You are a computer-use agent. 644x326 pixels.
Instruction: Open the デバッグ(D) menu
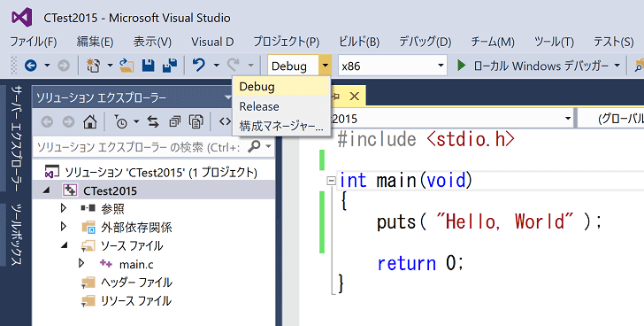click(x=425, y=42)
